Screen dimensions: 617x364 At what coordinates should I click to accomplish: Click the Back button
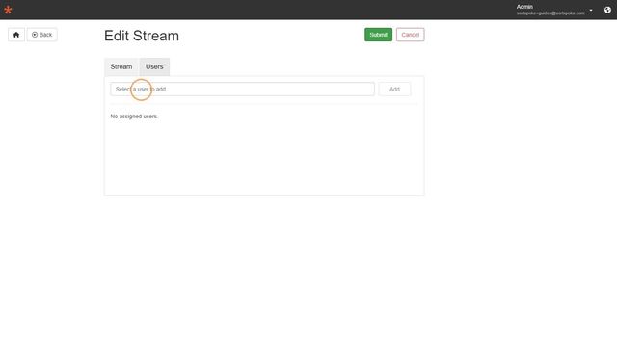click(x=42, y=35)
